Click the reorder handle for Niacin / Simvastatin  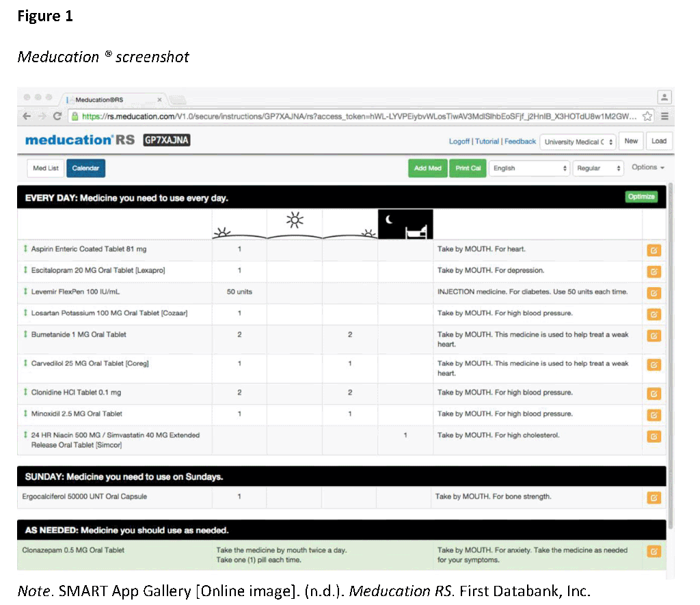click(25, 435)
